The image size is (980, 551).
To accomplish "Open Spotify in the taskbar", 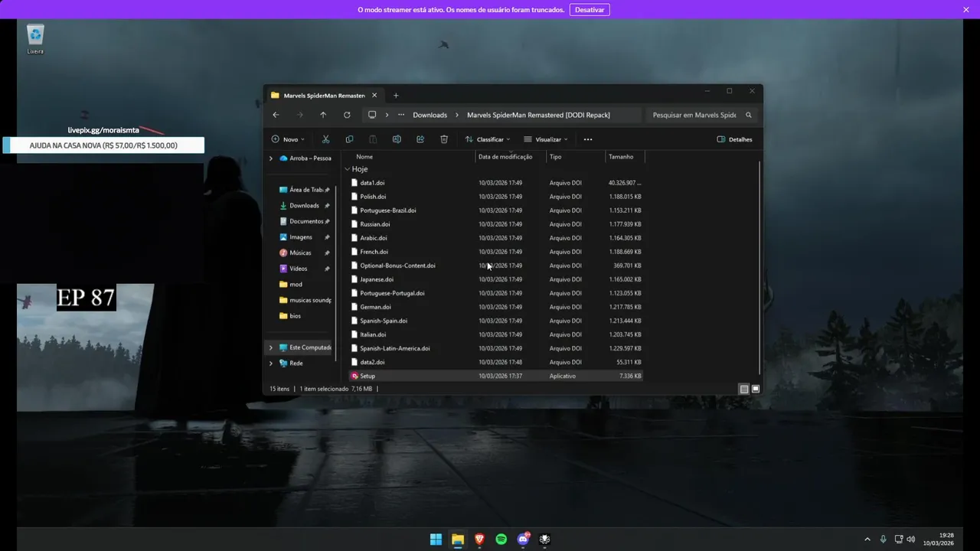I will (501, 539).
